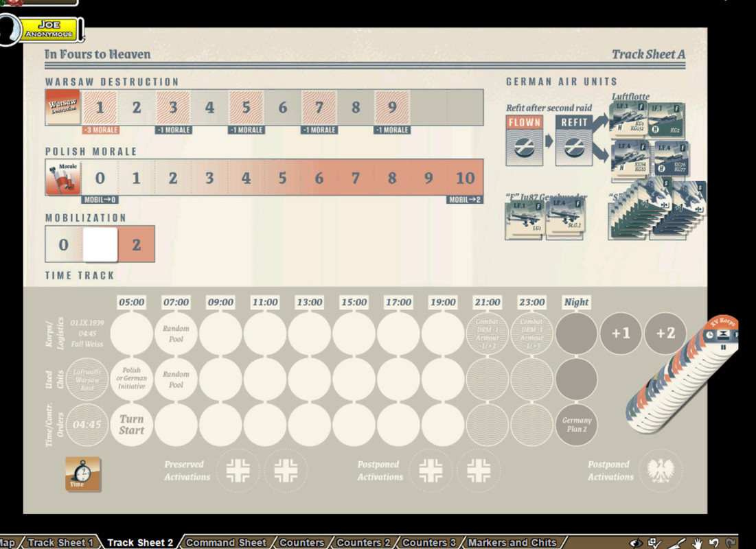Click the +1 time track circle
Viewport: 756px width, 549px height.
pyautogui.click(x=621, y=333)
